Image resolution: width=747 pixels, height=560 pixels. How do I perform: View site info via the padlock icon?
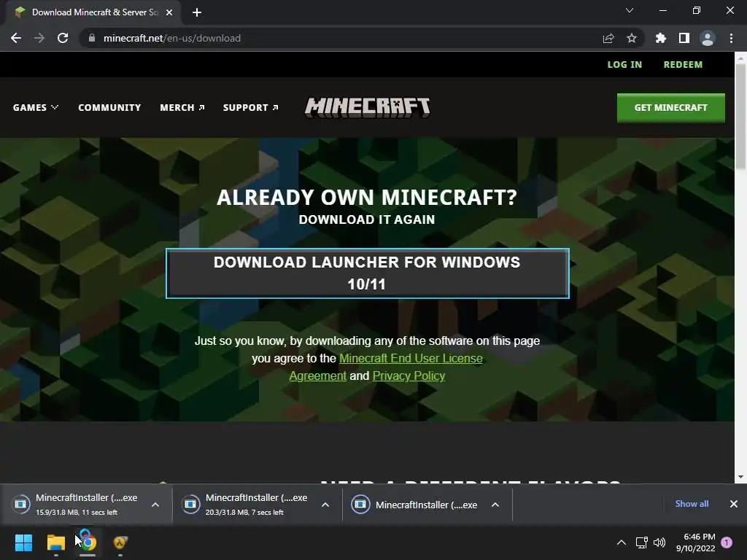pos(92,38)
